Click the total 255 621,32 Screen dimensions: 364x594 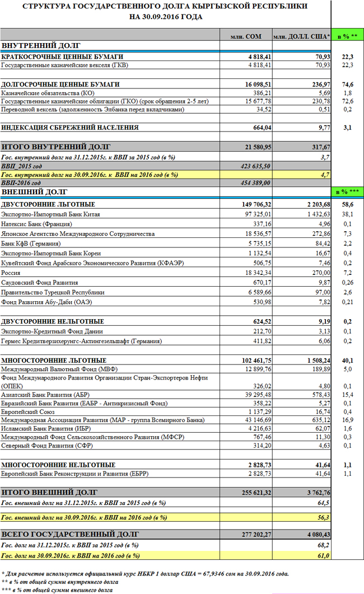click(x=256, y=493)
